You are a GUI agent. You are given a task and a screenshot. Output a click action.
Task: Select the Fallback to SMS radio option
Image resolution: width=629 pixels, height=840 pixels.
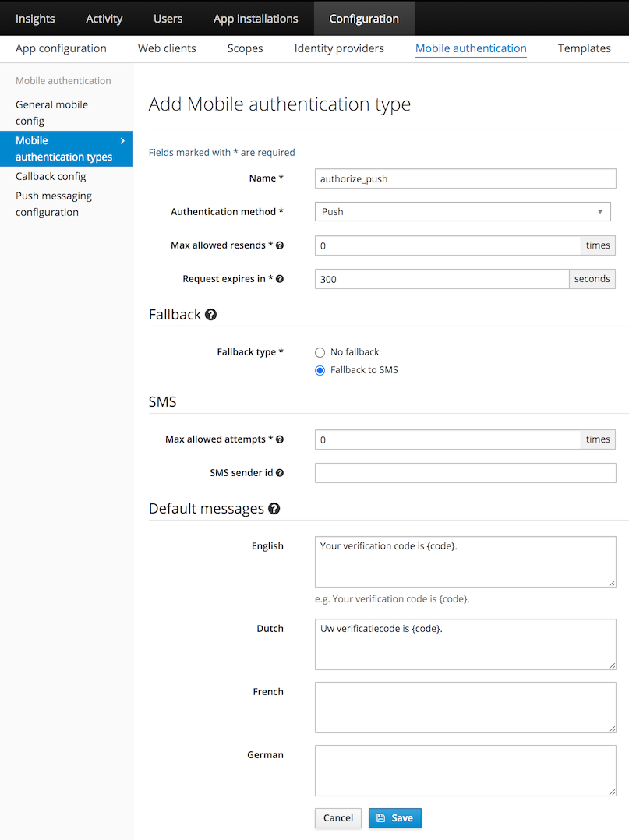(x=320, y=370)
